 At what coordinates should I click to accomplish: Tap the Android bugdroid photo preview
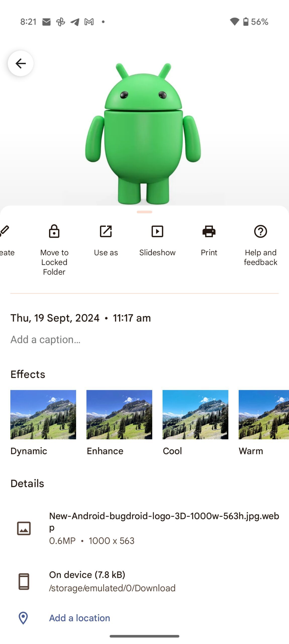click(143, 133)
